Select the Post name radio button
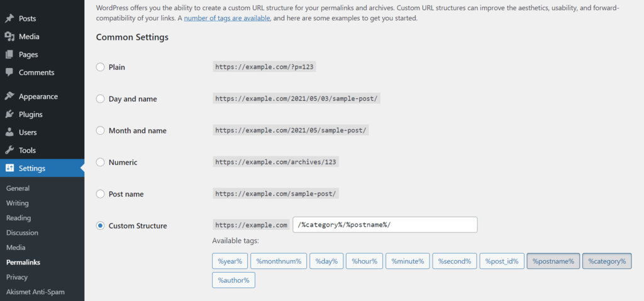This screenshot has width=644, height=301. pos(100,194)
